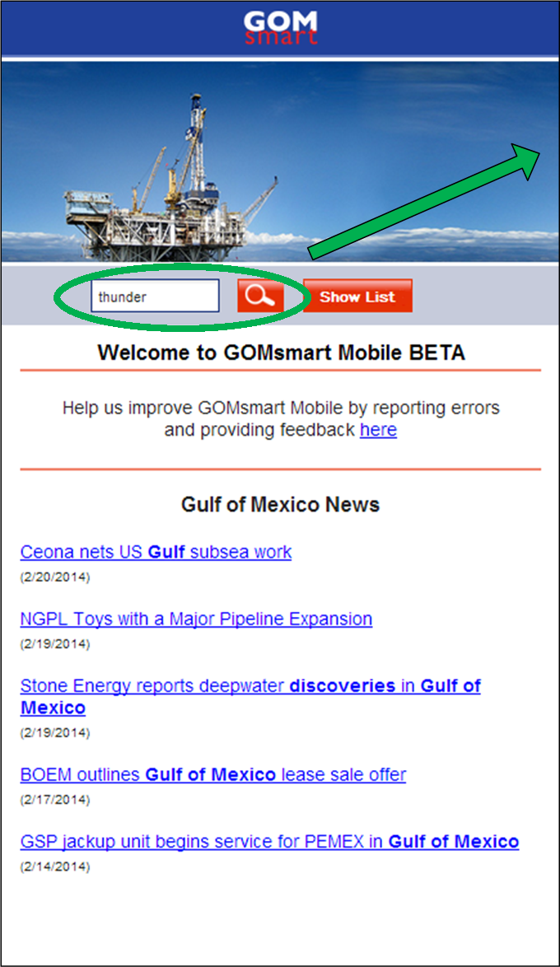The width and height of the screenshot is (560, 967).
Task: Click the 2/14/2014 date under the GSP article
Action: click(x=55, y=867)
